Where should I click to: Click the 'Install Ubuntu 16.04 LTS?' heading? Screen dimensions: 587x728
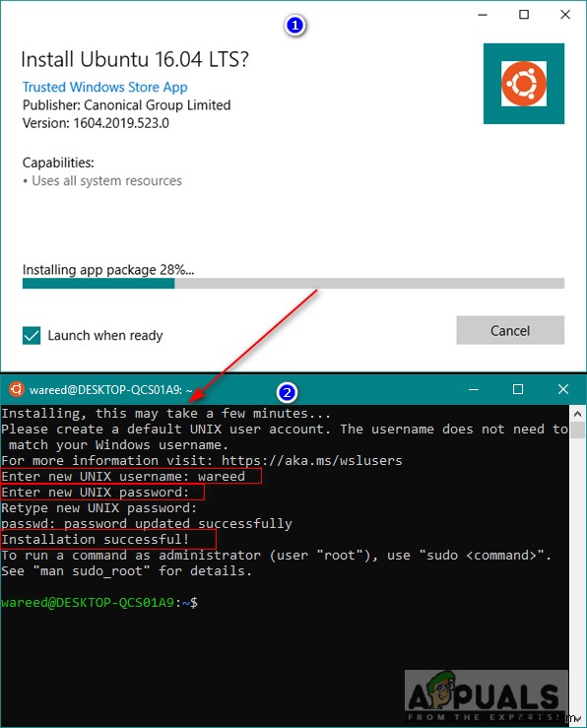pyautogui.click(x=135, y=59)
